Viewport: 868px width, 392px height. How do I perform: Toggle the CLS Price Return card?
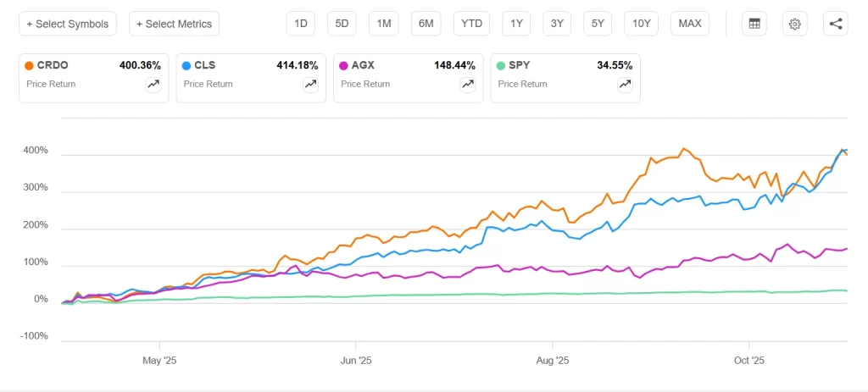click(x=237, y=78)
